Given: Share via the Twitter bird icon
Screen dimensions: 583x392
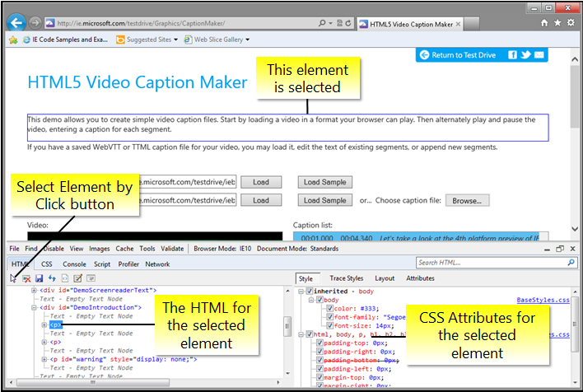Looking at the screenshot, I should [525, 55].
